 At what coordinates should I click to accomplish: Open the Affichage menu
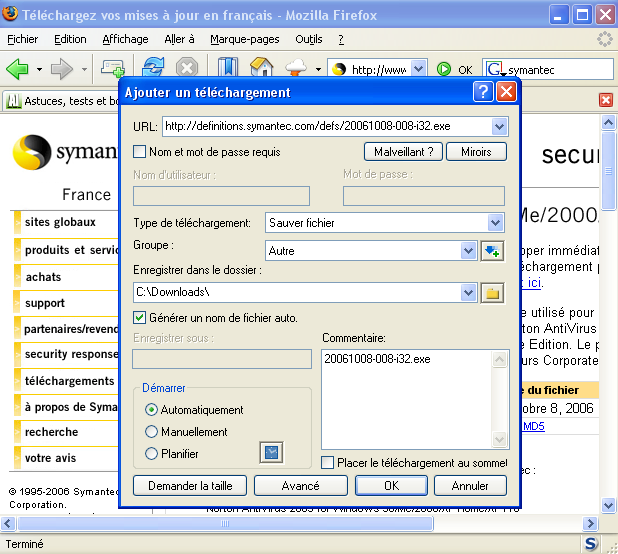tap(125, 39)
